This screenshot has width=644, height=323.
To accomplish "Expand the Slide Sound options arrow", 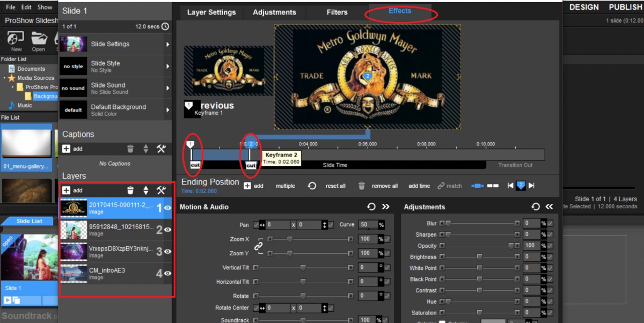I will click(x=168, y=88).
